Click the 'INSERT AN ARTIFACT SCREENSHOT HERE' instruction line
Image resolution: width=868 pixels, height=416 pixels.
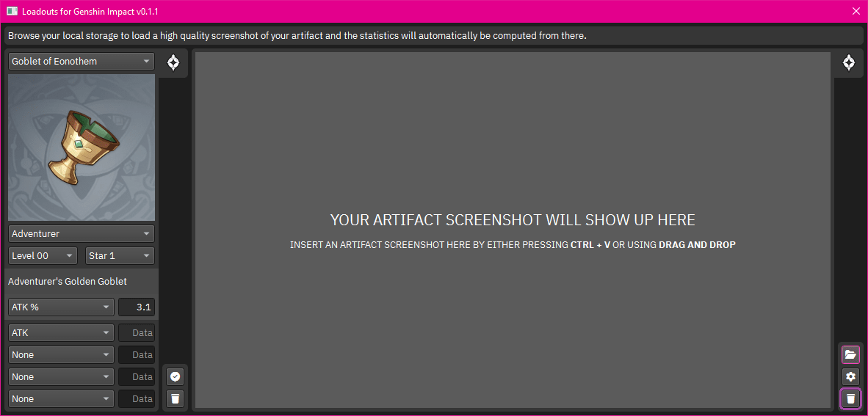tap(513, 244)
